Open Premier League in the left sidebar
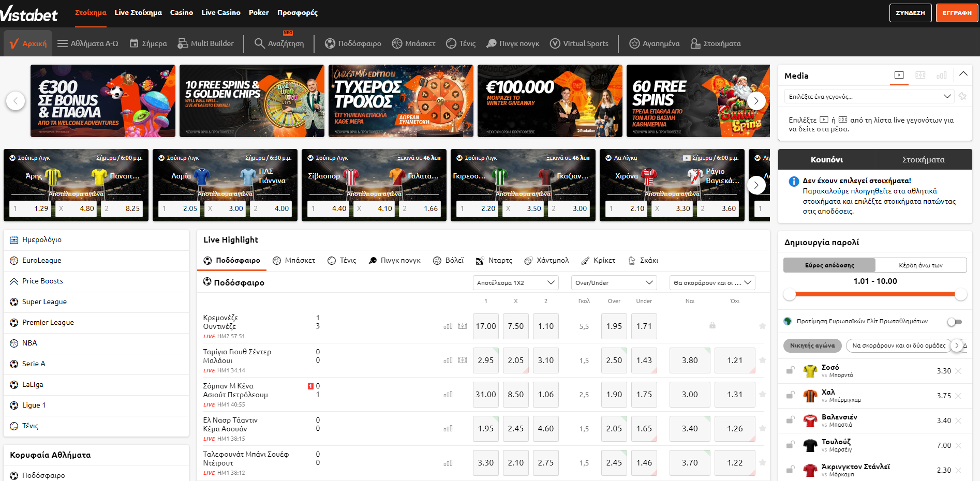Viewport: 980px width, 481px height. 48,323
